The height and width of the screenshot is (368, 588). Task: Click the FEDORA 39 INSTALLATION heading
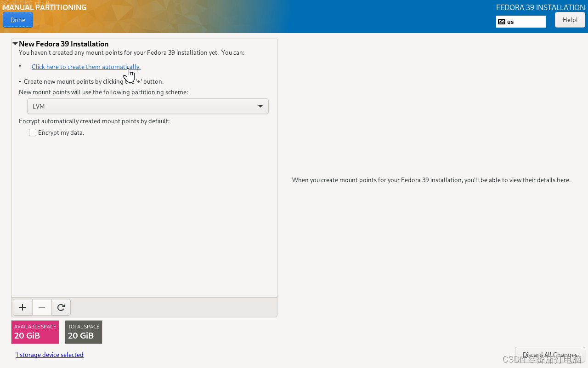pos(541,7)
